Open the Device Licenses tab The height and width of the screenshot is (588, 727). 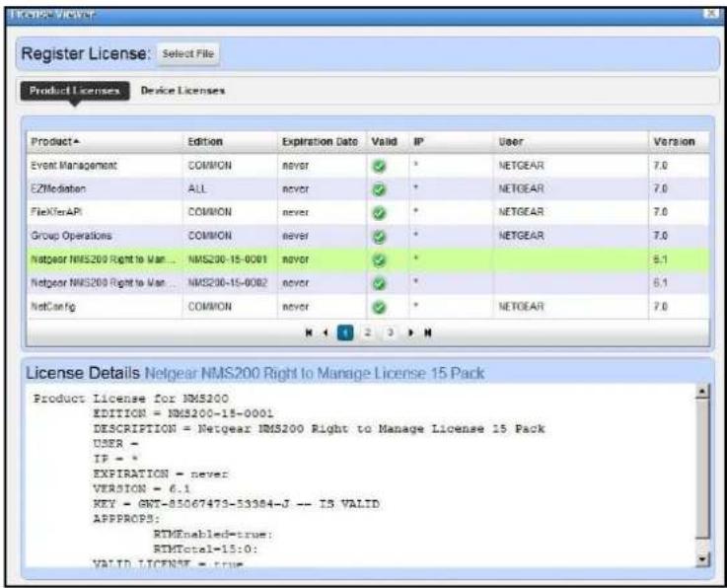click(x=182, y=91)
